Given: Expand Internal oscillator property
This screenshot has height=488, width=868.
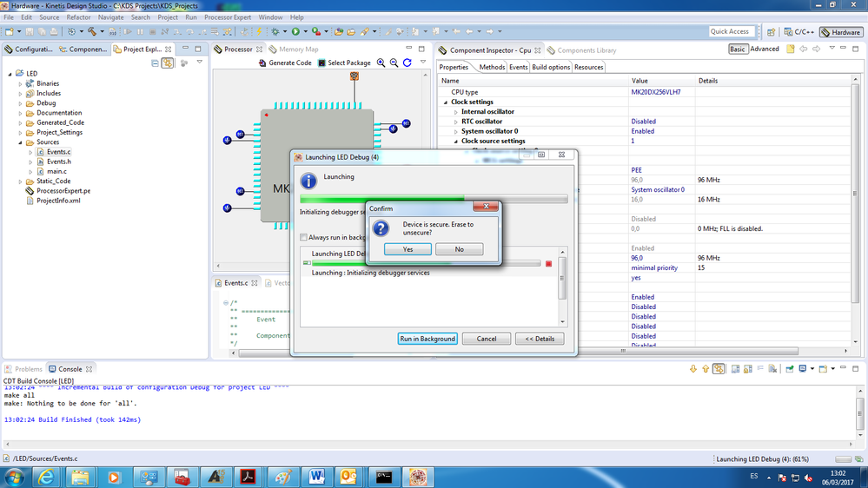Looking at the screenshot, I should [x=455, y=112].
